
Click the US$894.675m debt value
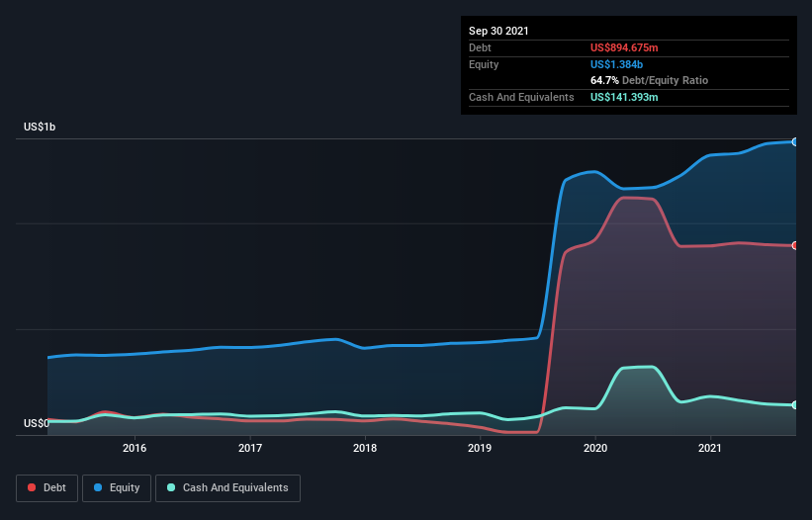pos(624,47)
